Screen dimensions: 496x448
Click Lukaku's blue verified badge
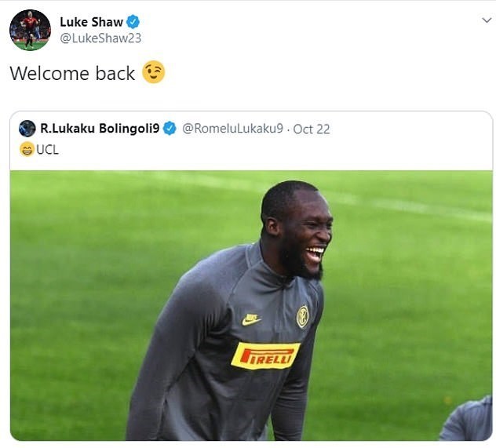(x=170, y=129)
